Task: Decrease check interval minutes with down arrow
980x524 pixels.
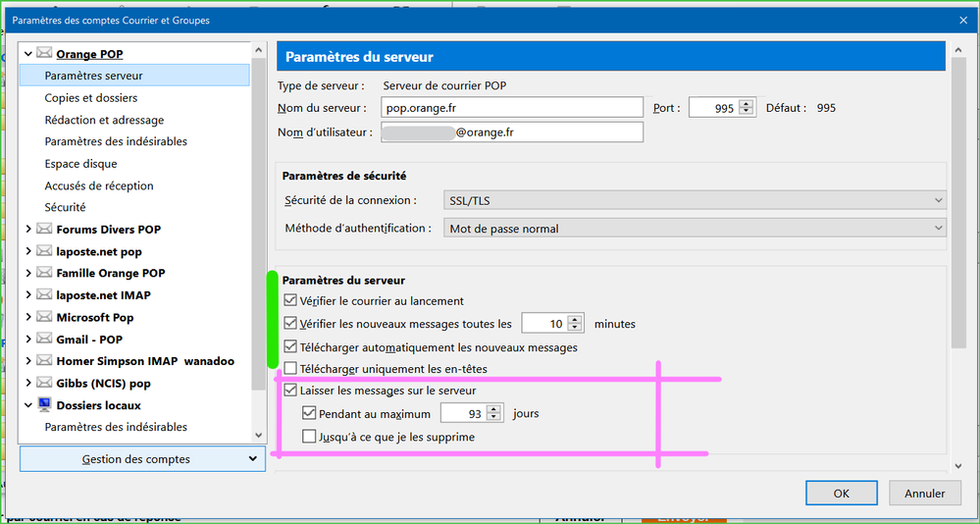Action: click(575, 328)
